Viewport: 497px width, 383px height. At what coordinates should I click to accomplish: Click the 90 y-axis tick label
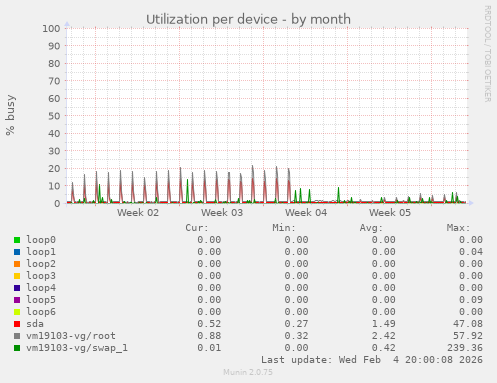54,46
